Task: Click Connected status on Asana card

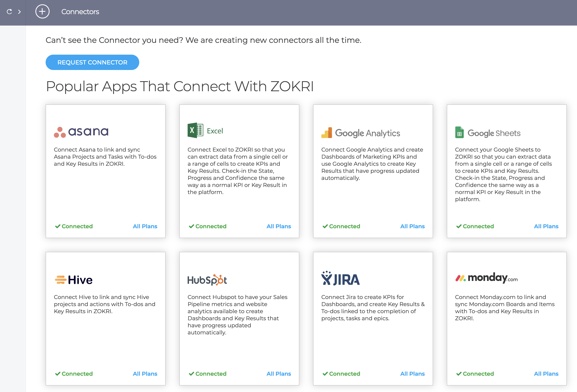Action: 74,226
